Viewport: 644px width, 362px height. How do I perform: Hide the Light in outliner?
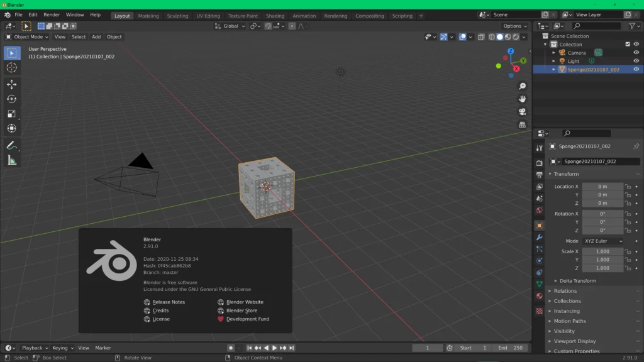pyautogui.click(x=636, y=61)
